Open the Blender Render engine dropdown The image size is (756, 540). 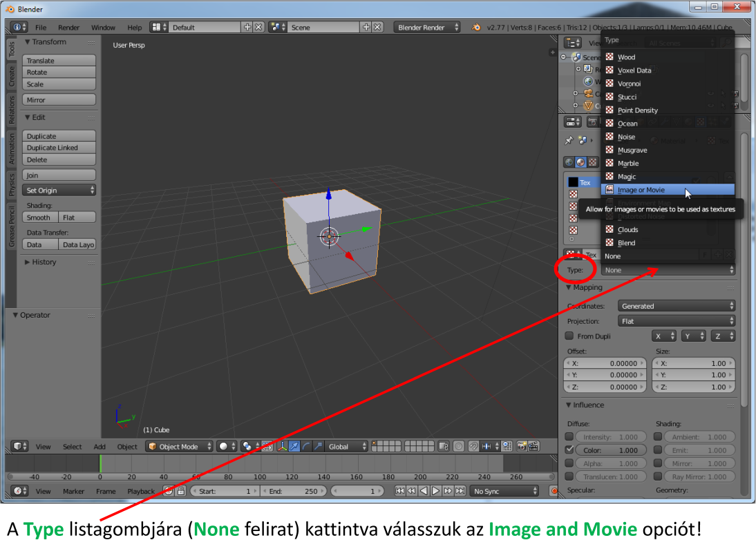pos(426,27)
